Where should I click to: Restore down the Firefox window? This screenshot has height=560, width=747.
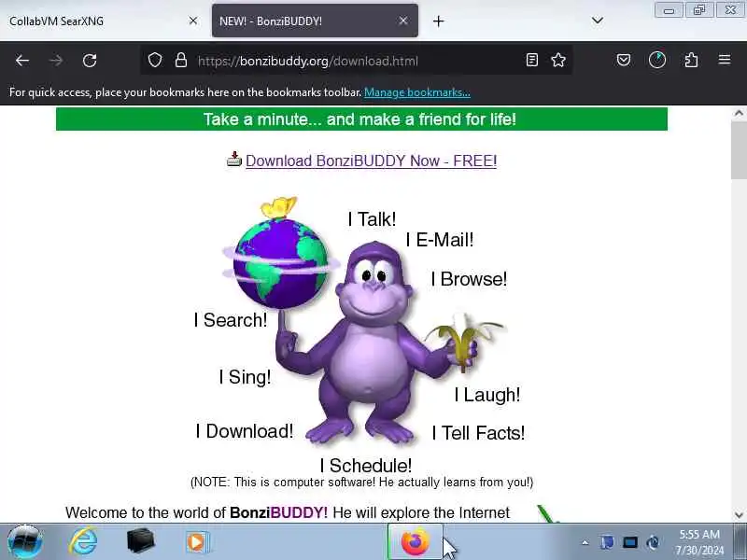(699, 10)
